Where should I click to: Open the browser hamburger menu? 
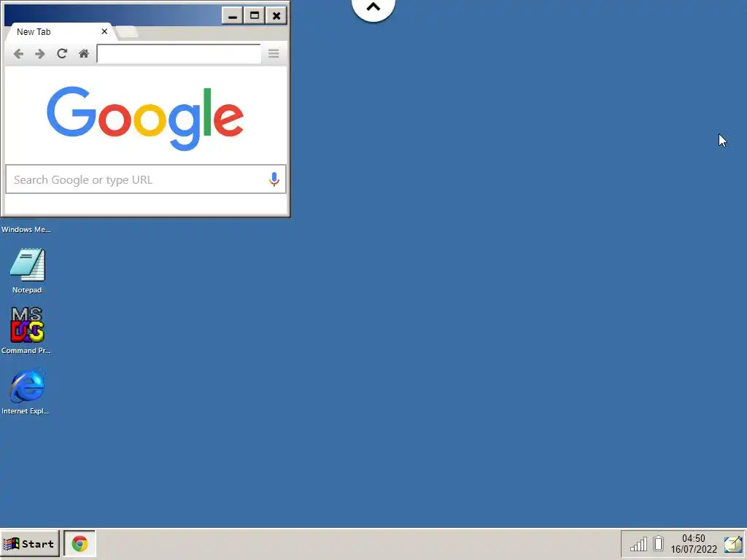tap(274, 53)
